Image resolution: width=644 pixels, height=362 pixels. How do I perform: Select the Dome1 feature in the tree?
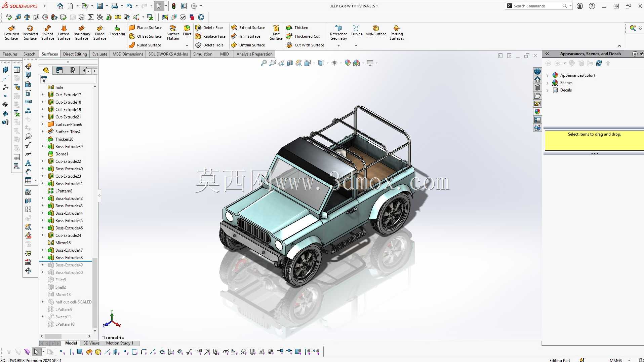(x=58, y=154)
